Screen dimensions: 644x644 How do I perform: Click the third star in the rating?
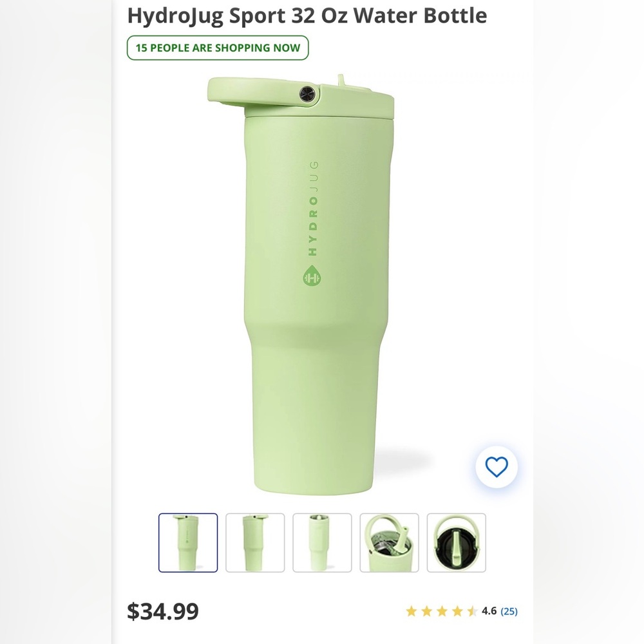click(442, 611)
